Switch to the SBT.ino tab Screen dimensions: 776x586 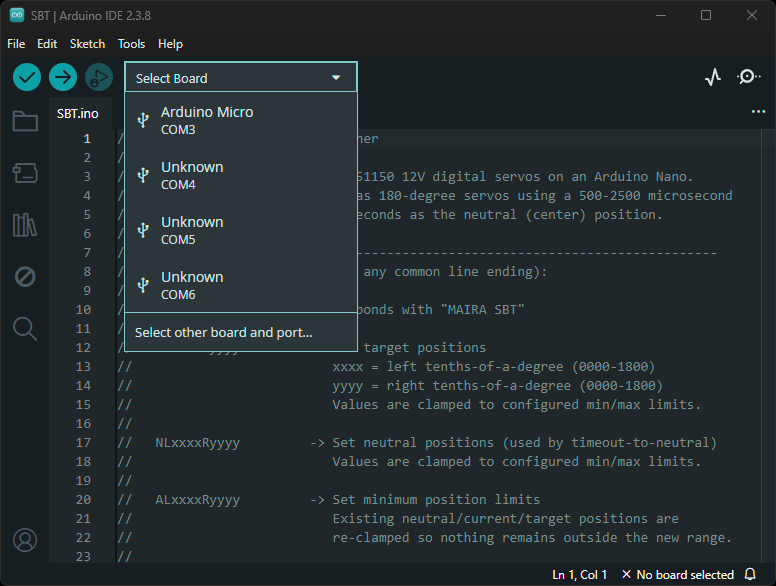(x=78, y=114)
